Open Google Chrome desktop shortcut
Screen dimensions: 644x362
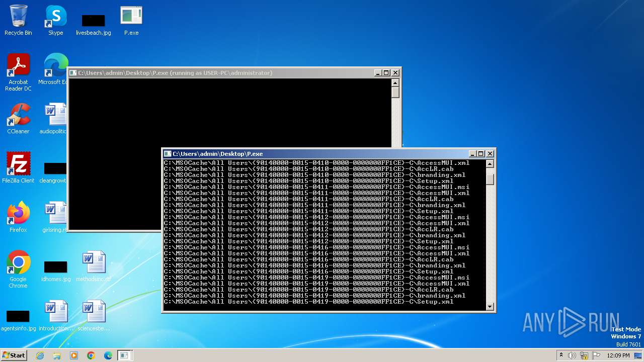point(18,269)
